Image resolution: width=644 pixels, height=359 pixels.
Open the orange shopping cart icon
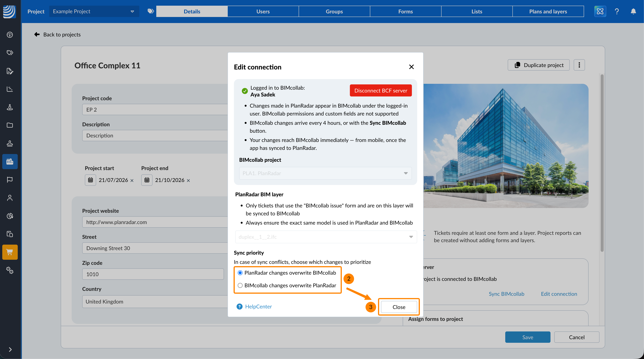(10, 252)
